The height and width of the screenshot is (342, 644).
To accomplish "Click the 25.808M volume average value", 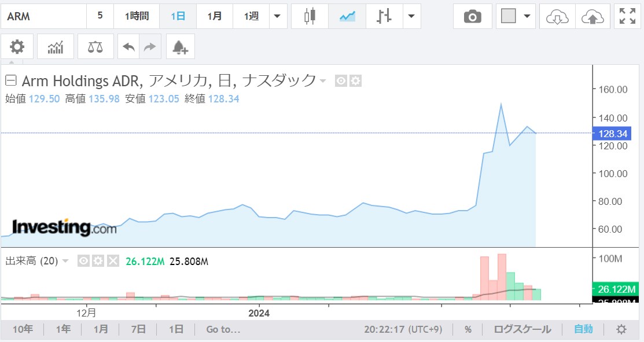I will (x=189, y=262).
